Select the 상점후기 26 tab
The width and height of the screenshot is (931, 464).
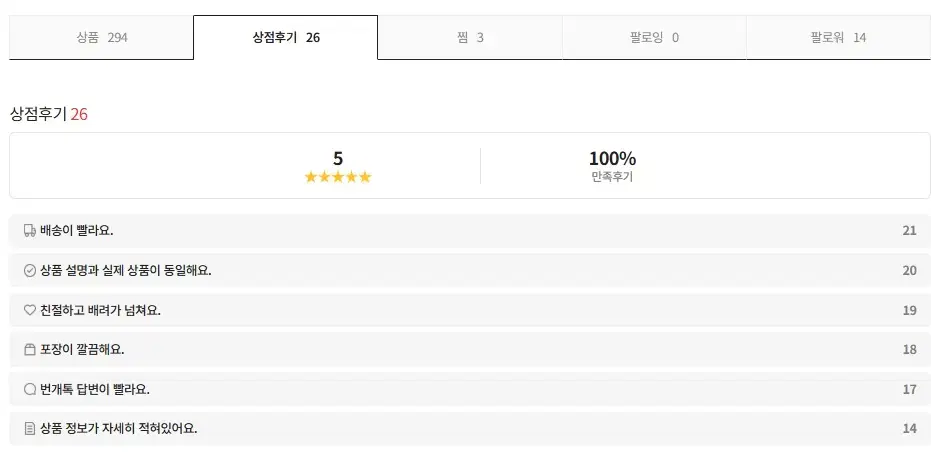pos(286,38)
